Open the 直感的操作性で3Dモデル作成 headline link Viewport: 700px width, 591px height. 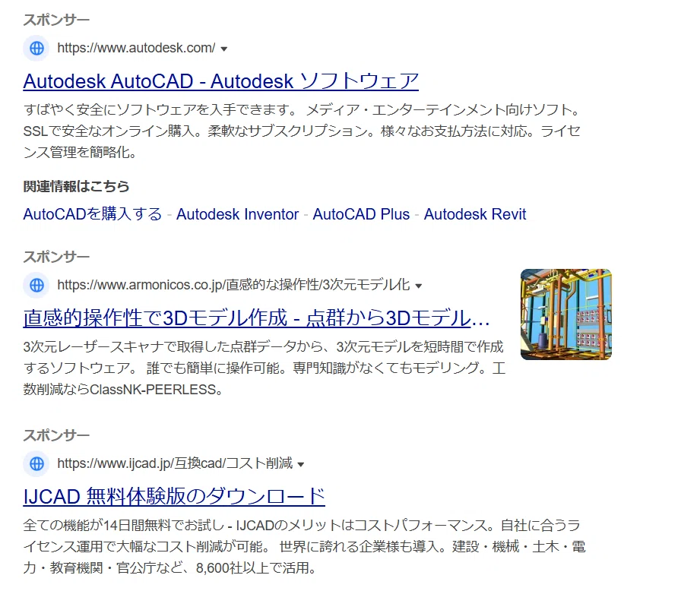tap(257, 318)
